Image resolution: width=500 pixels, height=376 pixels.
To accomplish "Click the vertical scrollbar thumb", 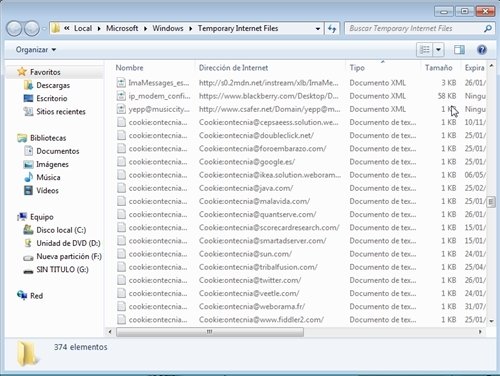I will click(x=491, y=202).
